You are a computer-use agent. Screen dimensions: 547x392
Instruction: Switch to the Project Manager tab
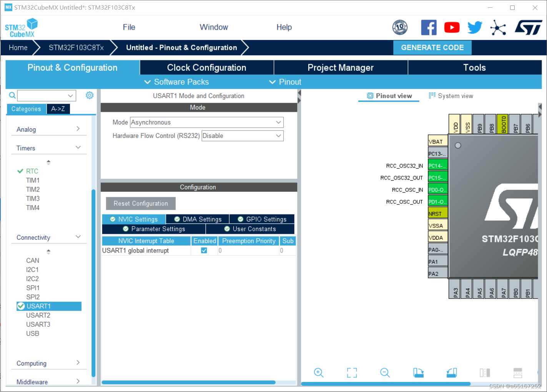coord(341,67)
